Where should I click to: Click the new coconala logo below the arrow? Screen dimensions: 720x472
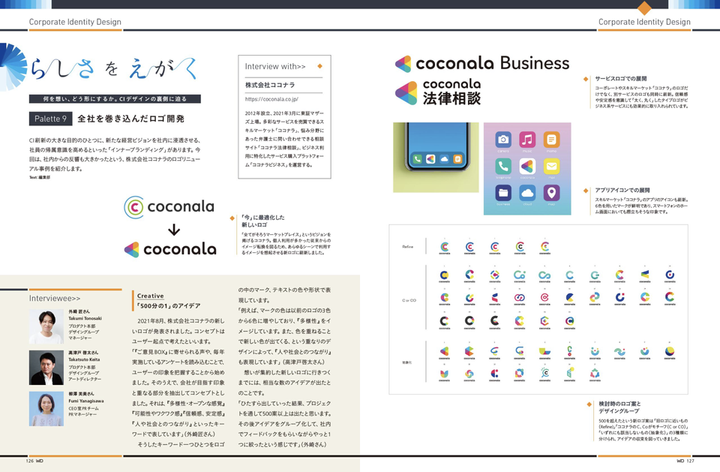point(170,249)
